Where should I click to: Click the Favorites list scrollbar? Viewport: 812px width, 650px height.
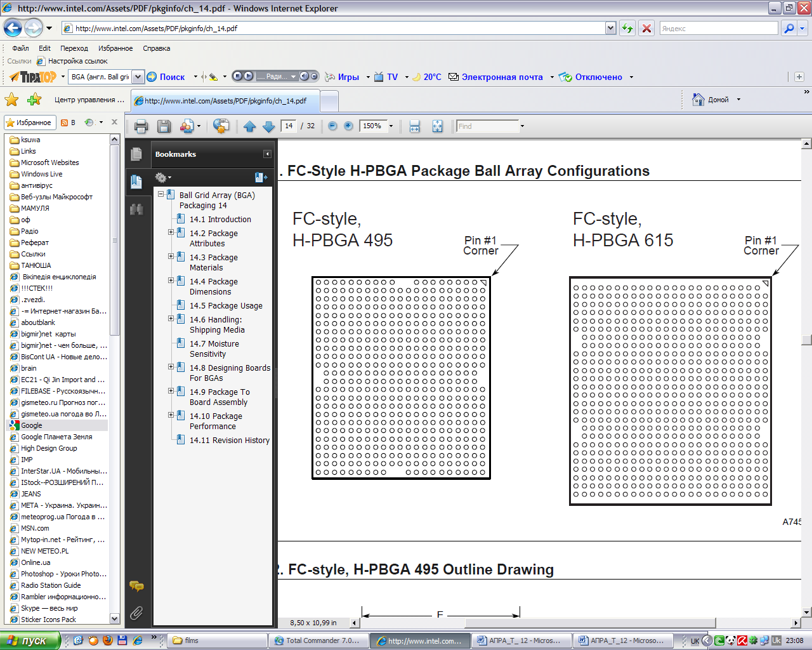115,239
